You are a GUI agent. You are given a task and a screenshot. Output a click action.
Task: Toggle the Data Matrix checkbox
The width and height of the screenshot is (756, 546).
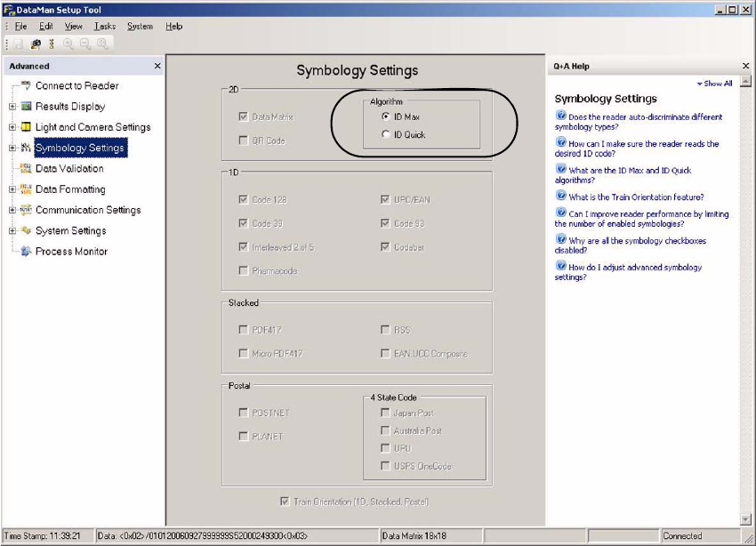[244, 117]
